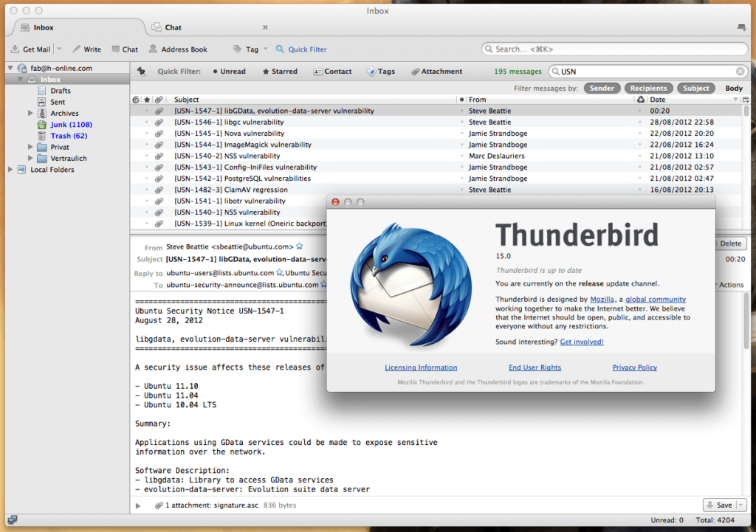
Task: Click the attachment paperclip column header
Action: point(159,99)
